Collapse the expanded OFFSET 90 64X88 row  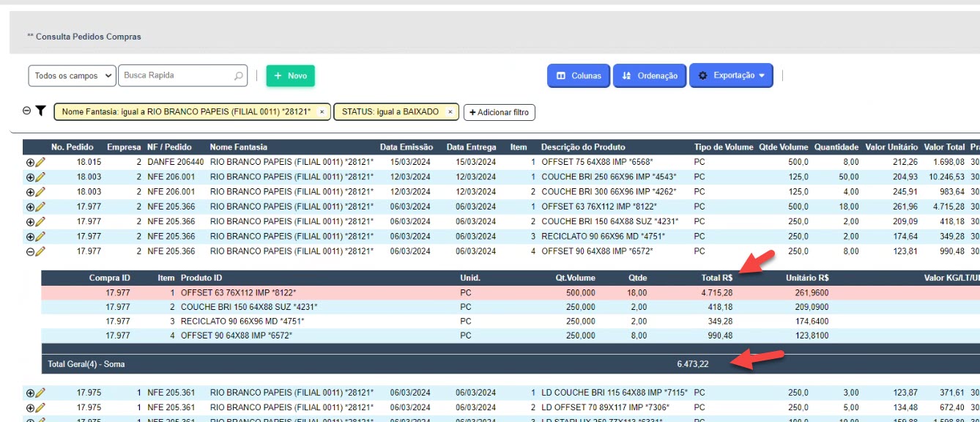click(x=30, y=251)
